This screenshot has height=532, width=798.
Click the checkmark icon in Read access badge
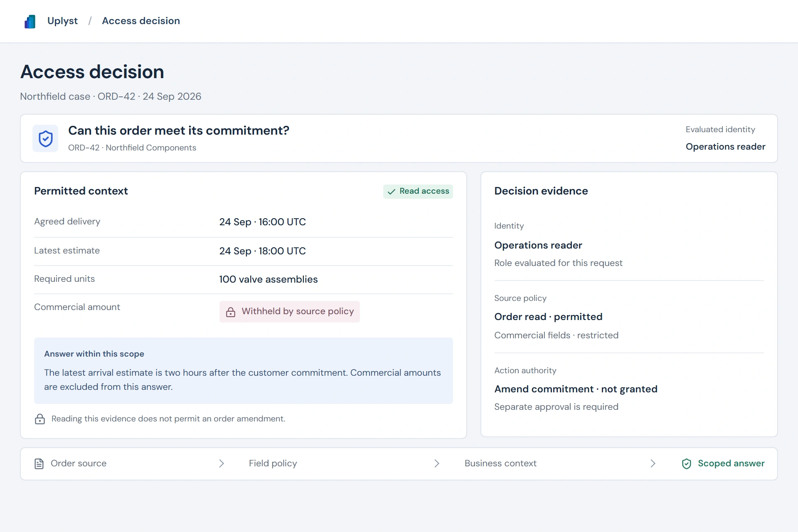pos(391,192)
